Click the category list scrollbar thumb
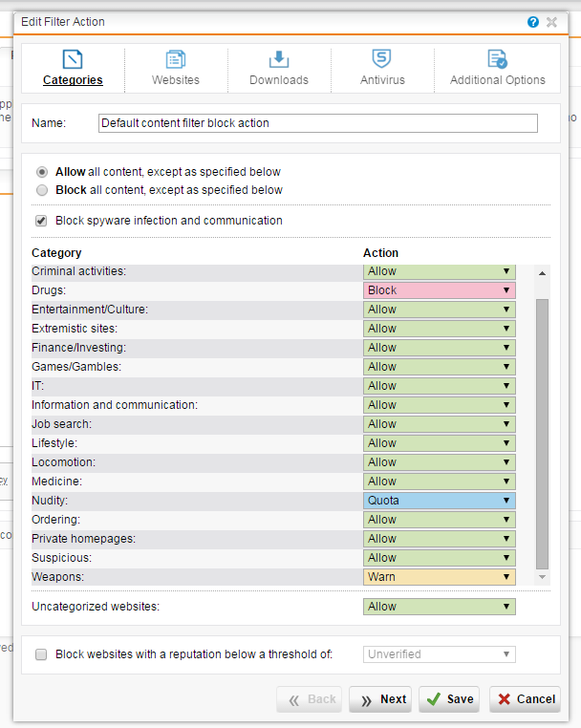This screenshot has height=728, width=581. [x=542, y=434]
